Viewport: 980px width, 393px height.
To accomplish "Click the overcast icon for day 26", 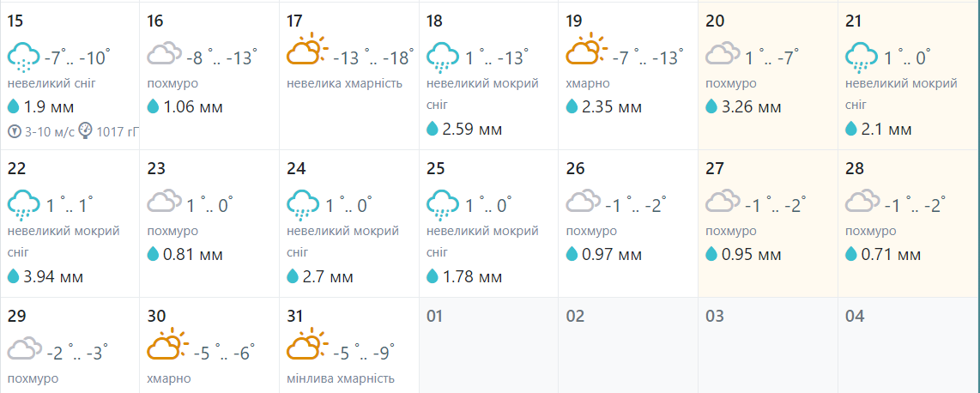I will point(584,203).
